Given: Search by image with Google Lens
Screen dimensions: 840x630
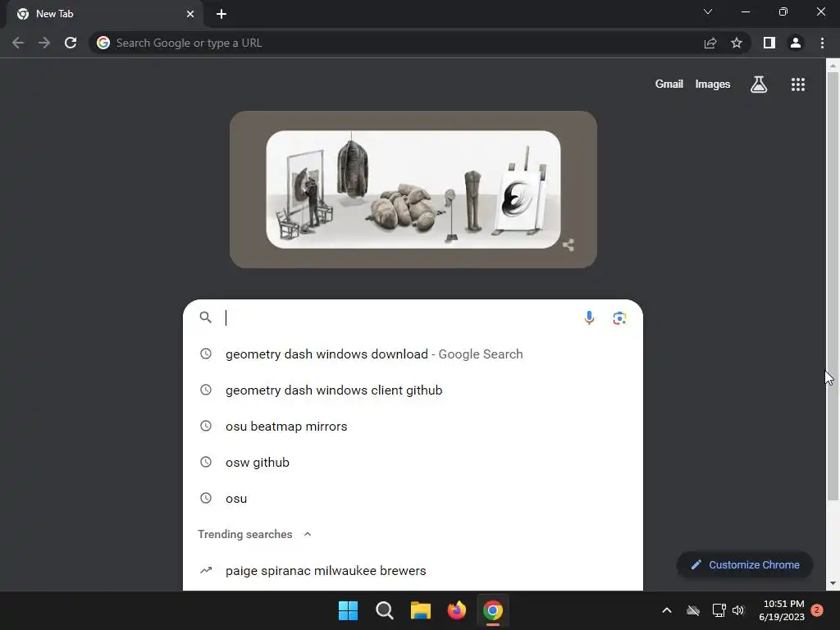Looking at the screenshot, I should tap(619, 317).
